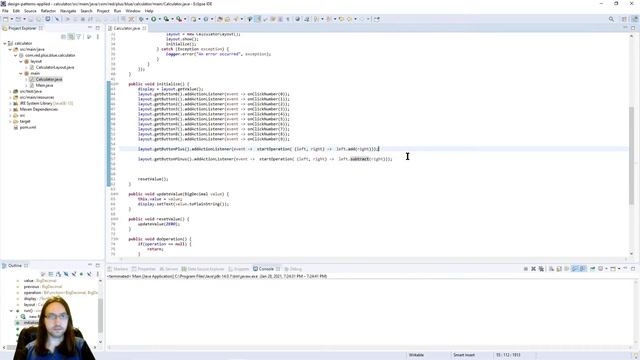
Task: Minimize the Console panel
Action: 625,269
